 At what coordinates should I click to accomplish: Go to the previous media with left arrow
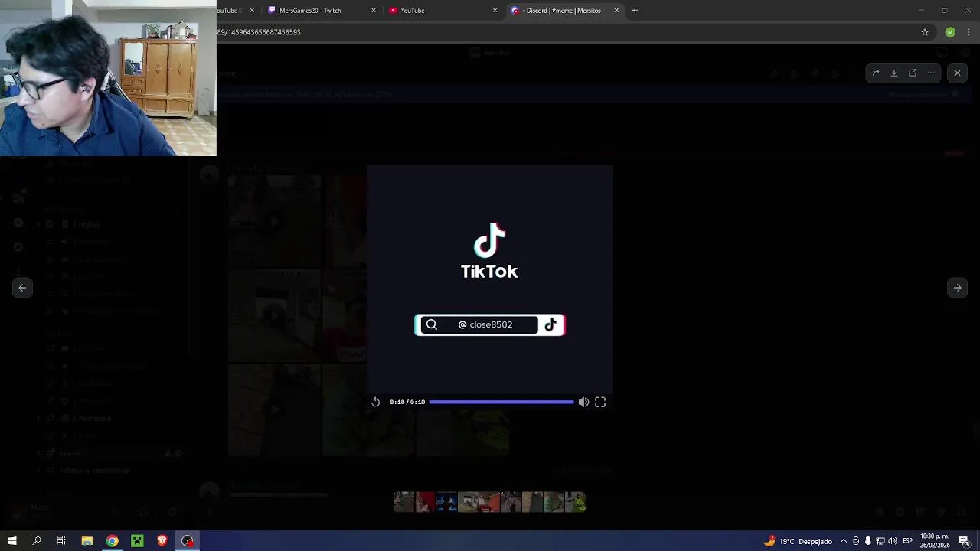coord(22,288)
